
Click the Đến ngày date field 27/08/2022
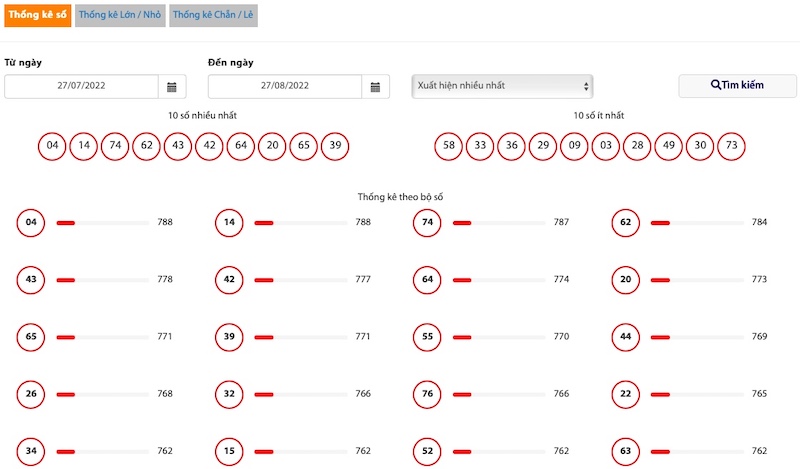[285, 86]
